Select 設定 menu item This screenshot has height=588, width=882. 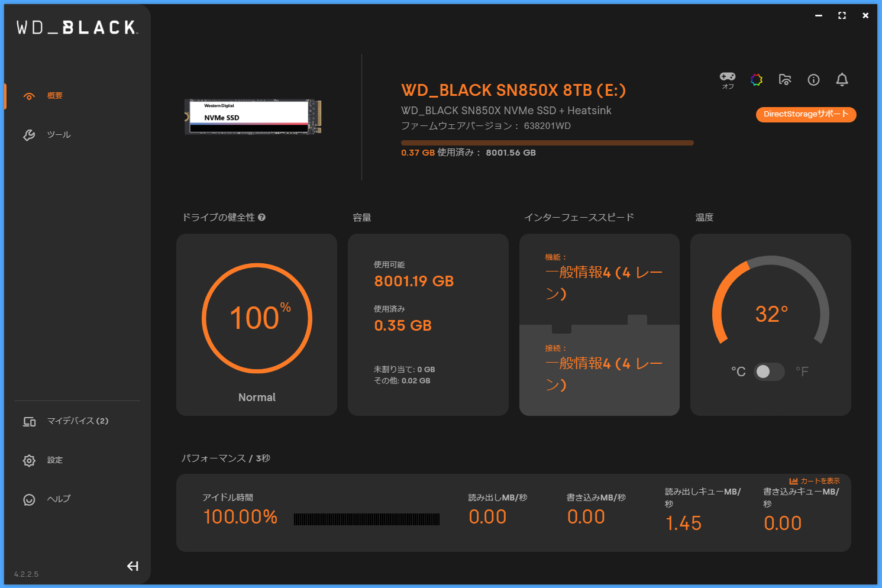55,460
